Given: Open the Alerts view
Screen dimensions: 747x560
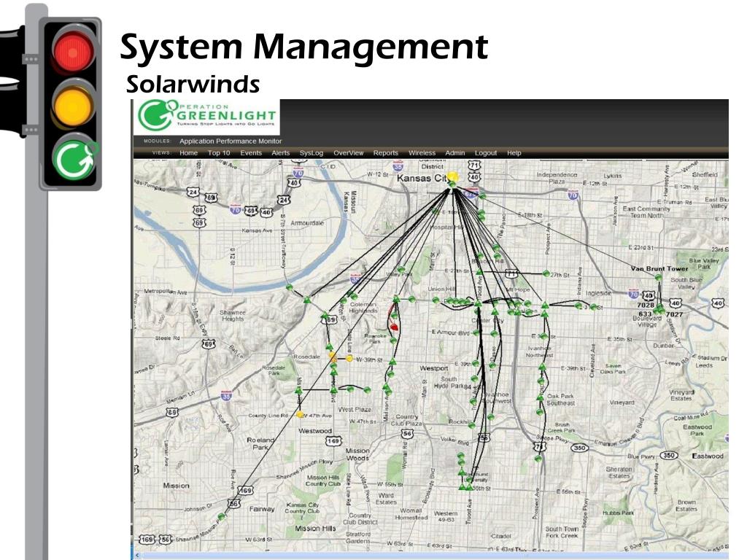Looking at the screenshot, I should 281,153.
